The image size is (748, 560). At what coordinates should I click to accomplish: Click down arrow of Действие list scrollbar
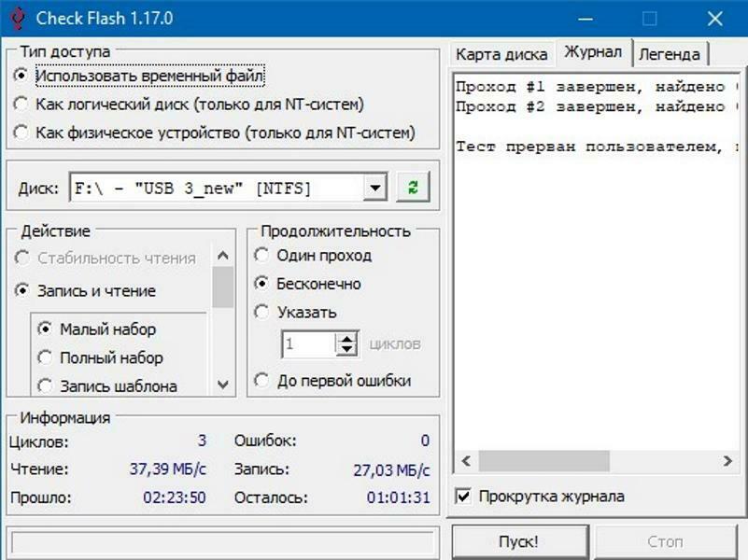pos(223,385)
